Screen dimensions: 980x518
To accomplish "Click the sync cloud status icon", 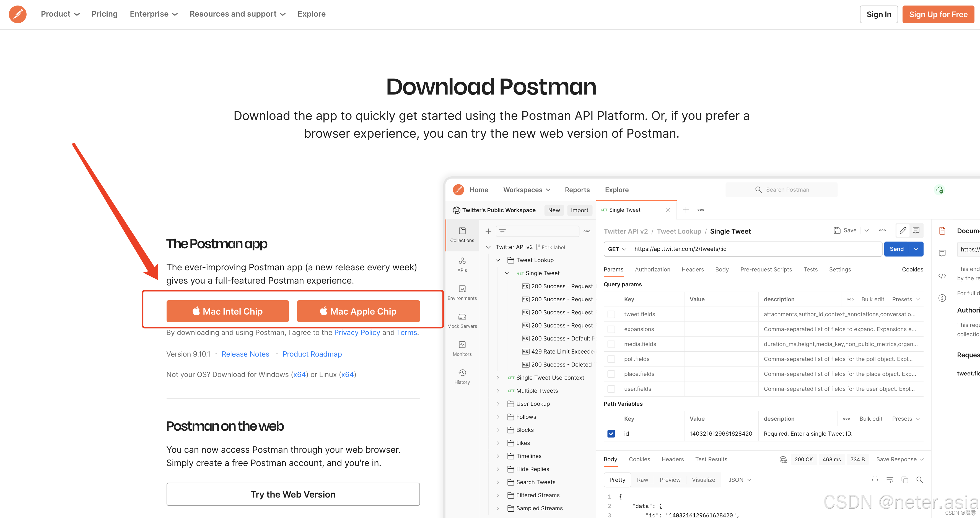I will click(x=939, y=190).
